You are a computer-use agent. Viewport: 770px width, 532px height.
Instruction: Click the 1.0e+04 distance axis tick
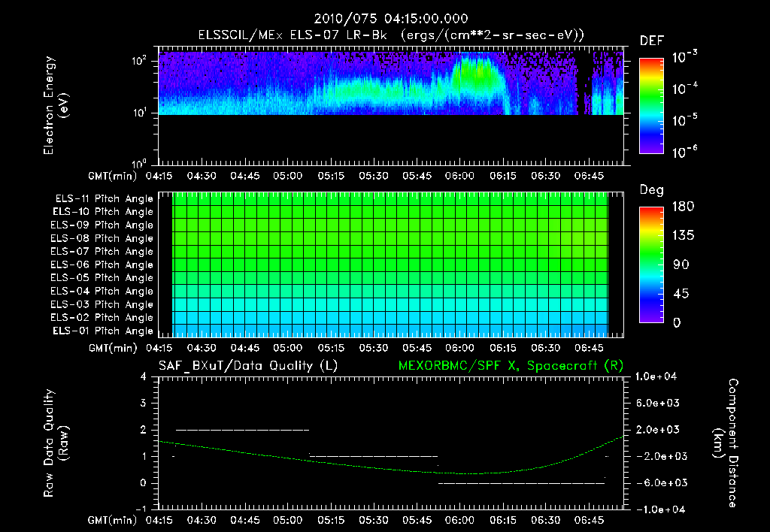click(x=656, y=377)
